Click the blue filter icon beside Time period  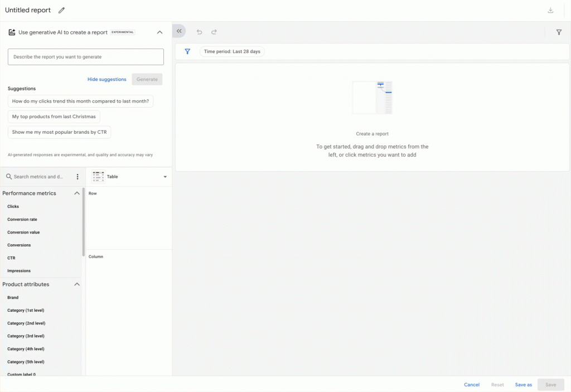point(187,51)
